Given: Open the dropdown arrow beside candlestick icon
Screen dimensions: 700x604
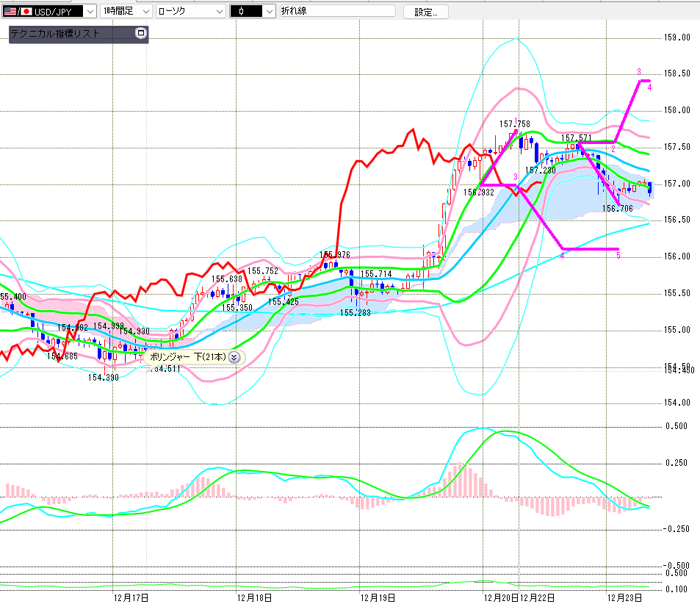Looking at the screenshot, I should (270, 12).
